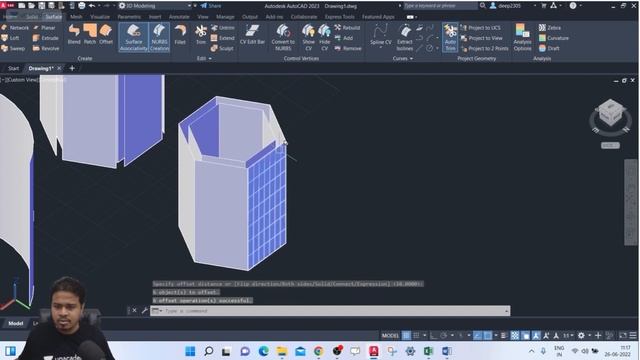The image size is (640, 360).
Task: Select the Extrude surface tool
Action: (46, 38)
